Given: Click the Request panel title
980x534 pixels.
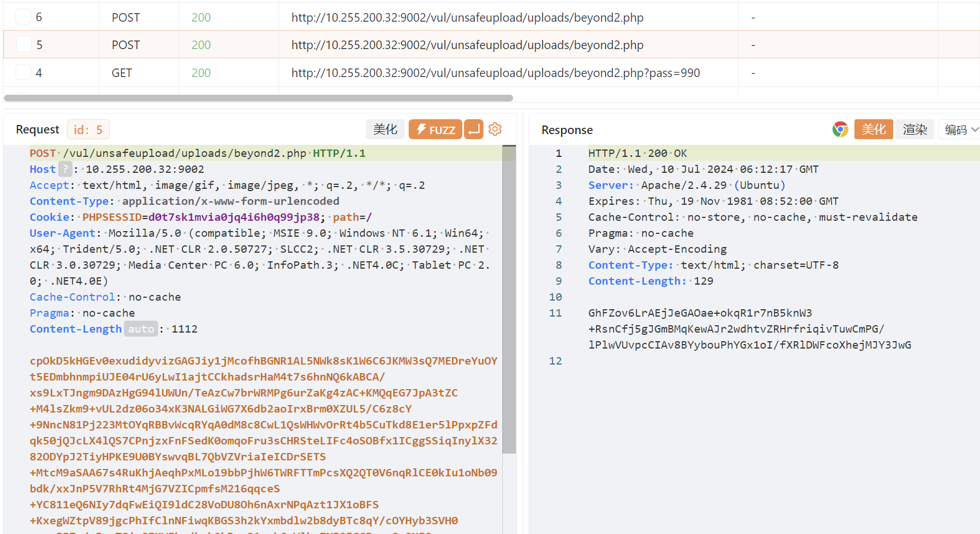Looking at the screenshot, I should [37, 130].
